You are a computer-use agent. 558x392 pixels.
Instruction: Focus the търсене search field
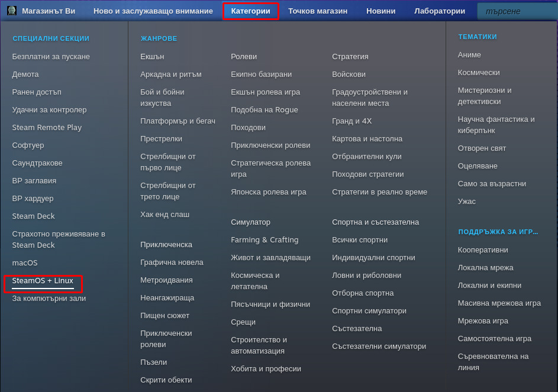coord(518,11)
